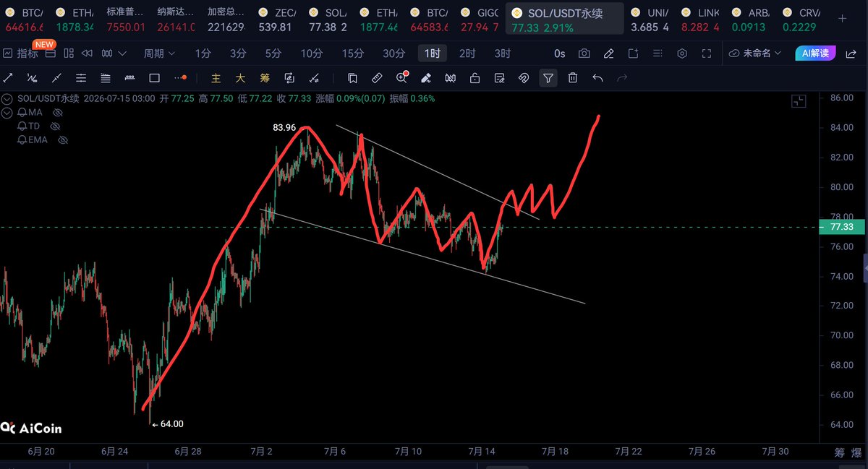Open the candlestick chart type dropdown
This screenshot has height=469, width=868.
coord(114,53)
